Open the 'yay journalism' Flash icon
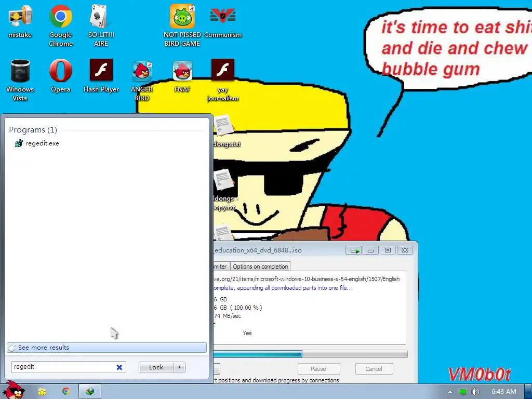This screenshot has width=532, height=399. (222, 81)
